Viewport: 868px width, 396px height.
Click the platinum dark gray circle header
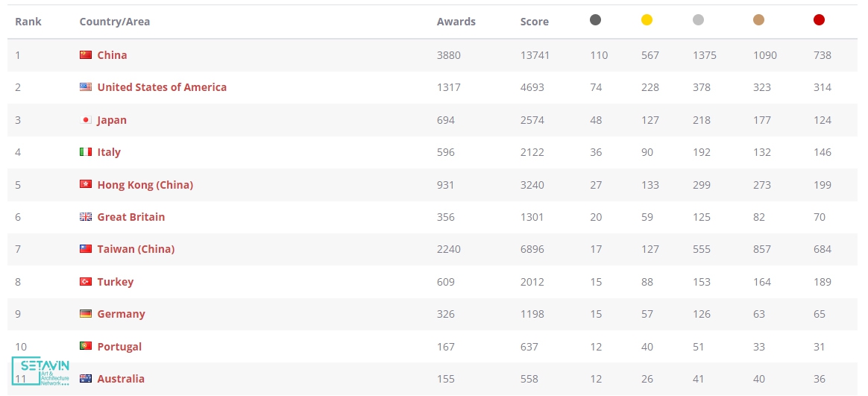coord(595,20)
